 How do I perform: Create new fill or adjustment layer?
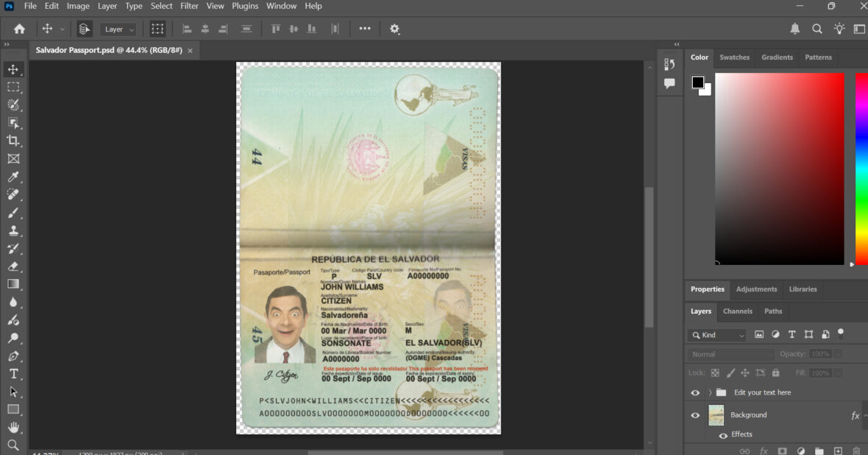[801, 451]
